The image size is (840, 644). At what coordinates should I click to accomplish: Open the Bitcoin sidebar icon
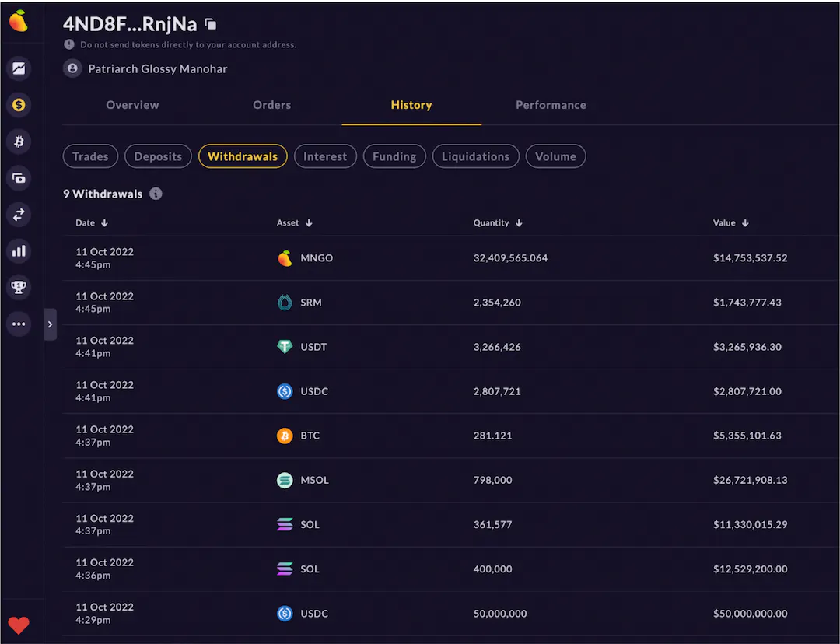tap(19, 142)
